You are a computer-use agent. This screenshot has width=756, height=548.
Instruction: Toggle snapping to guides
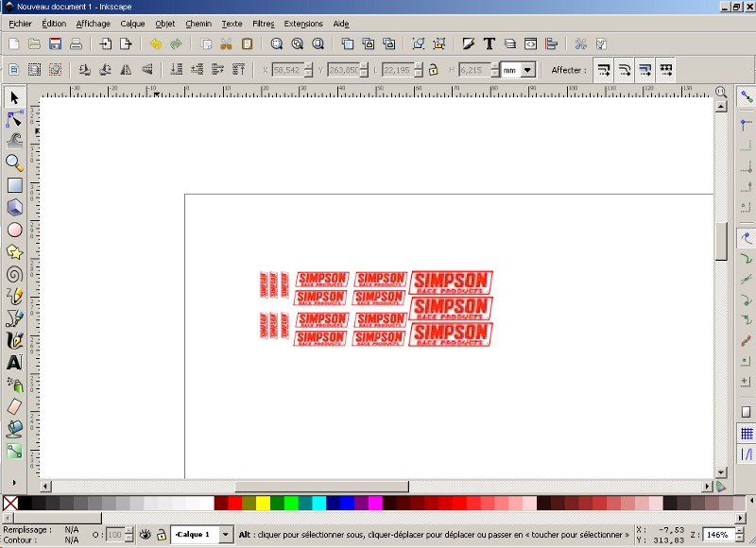[746, 454]
